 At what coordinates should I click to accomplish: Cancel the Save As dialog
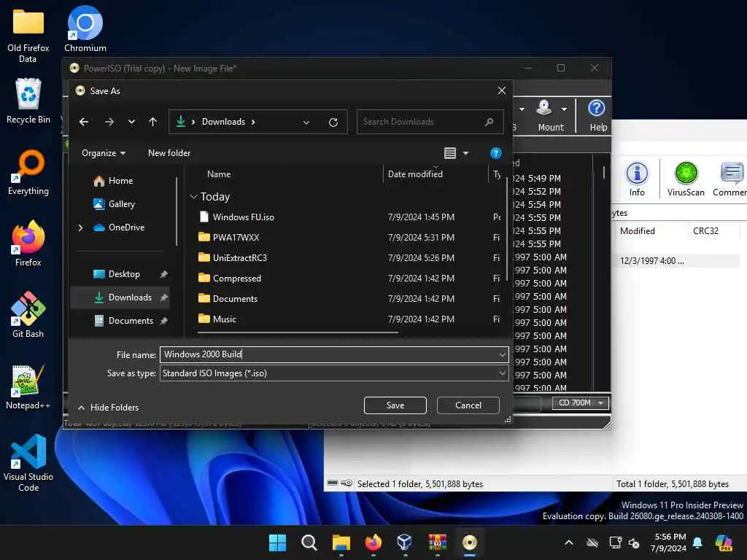[x=468, y=405]
